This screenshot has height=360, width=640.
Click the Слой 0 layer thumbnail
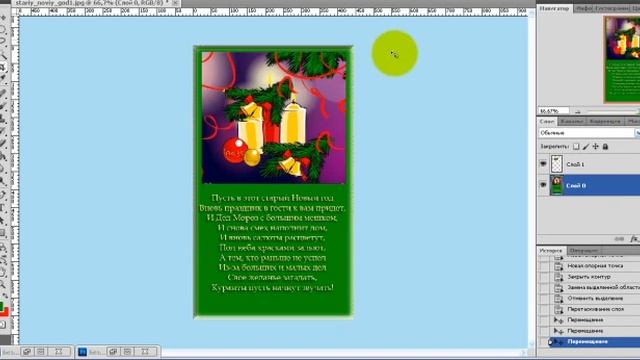(557, 185)
